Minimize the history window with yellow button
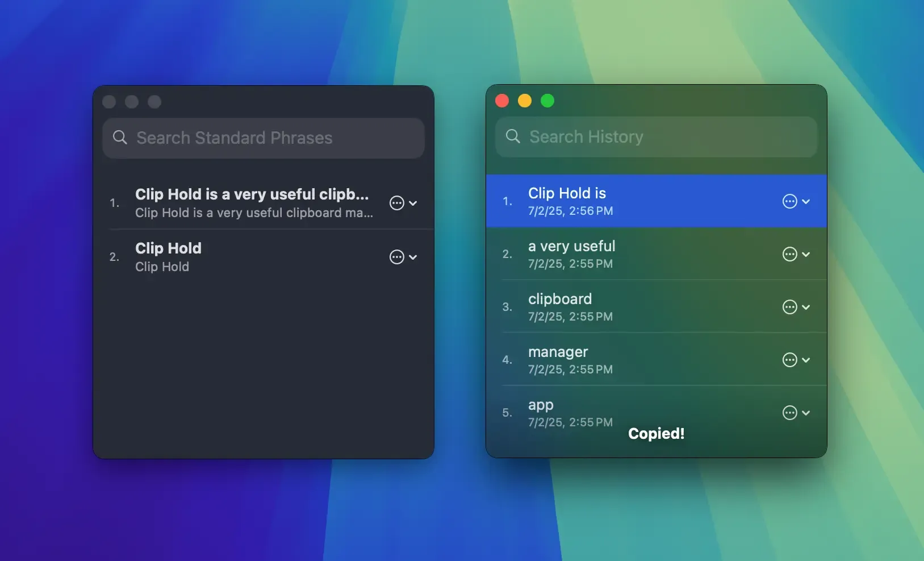The image size is (924, 561). tap(525, 101)
